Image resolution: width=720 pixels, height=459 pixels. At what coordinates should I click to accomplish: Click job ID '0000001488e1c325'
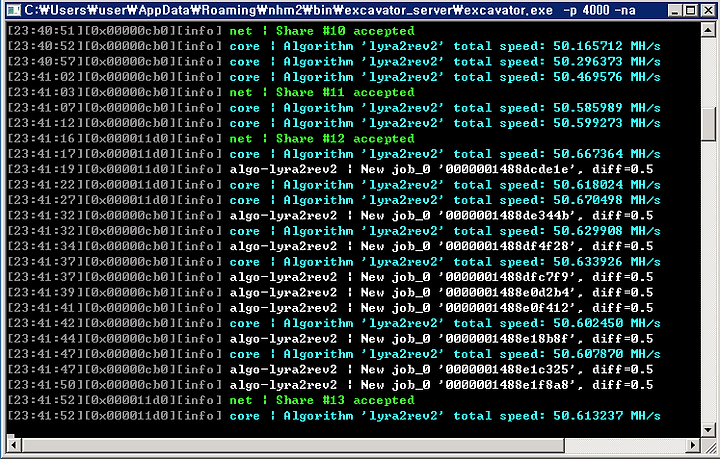click(x=507, y=369)
